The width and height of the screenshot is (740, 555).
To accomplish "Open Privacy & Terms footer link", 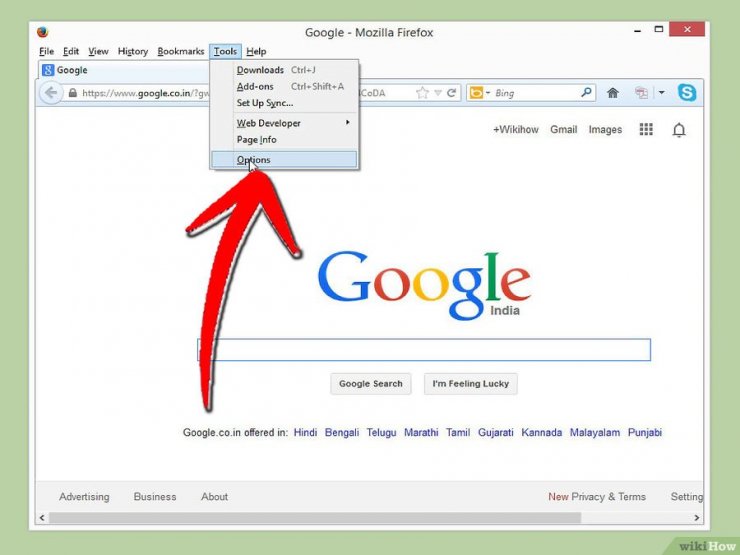I will (x=608, y=497).
